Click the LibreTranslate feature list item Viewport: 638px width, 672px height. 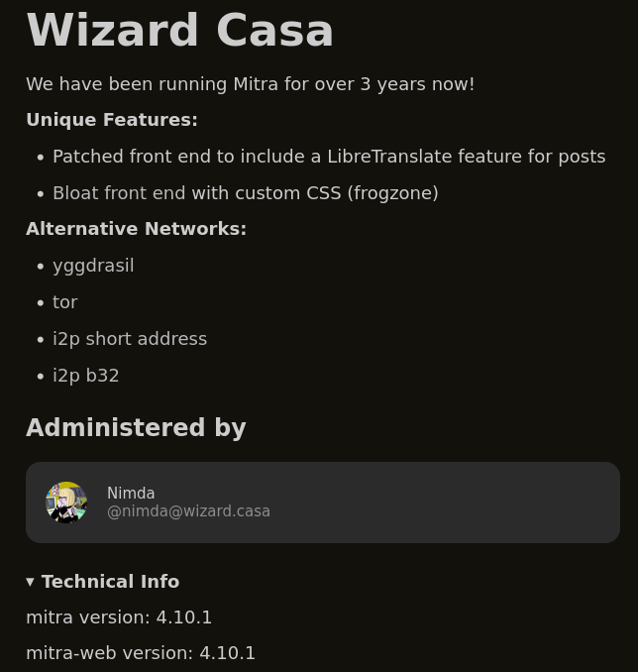tap(329, 157)
